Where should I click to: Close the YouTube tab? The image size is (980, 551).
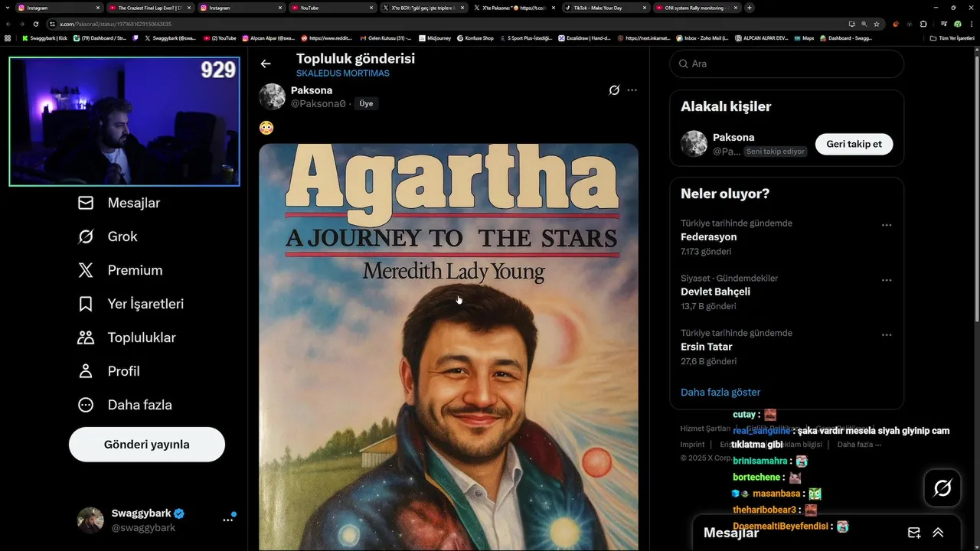371,8
